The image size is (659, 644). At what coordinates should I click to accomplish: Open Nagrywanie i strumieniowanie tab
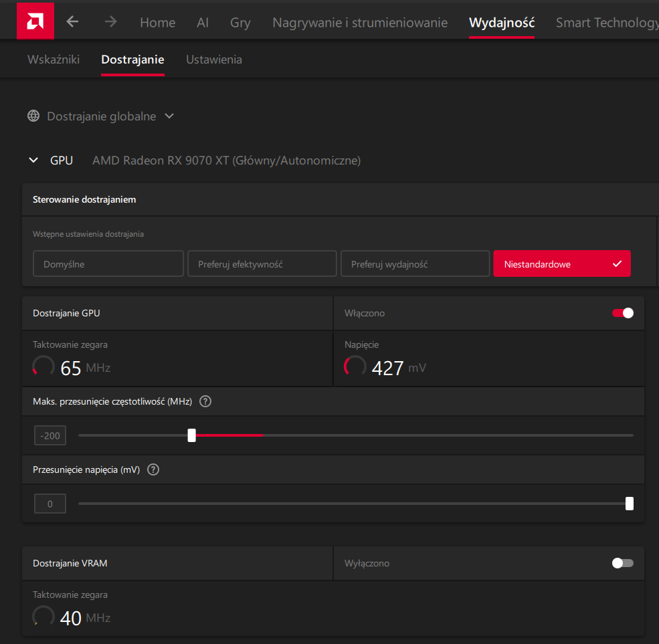(x=360, y=23)
